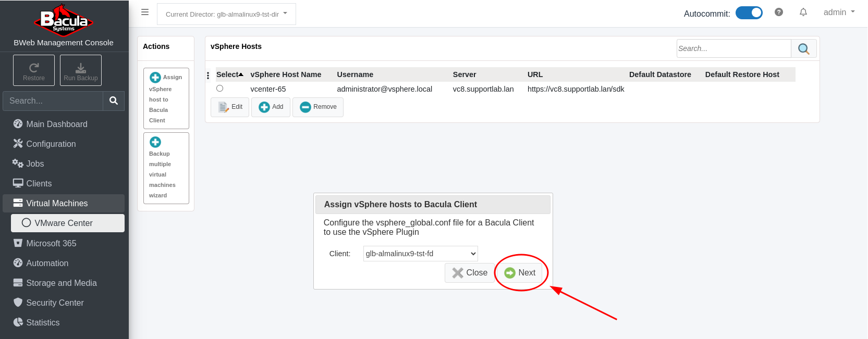The image size is (868, 339).
Task: Open the Clients menu
Action: coord(64,183)
